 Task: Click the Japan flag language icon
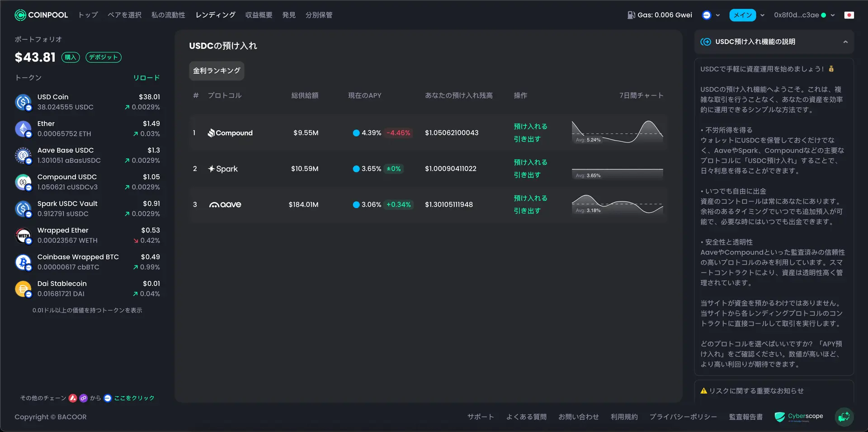pos(849,15)
